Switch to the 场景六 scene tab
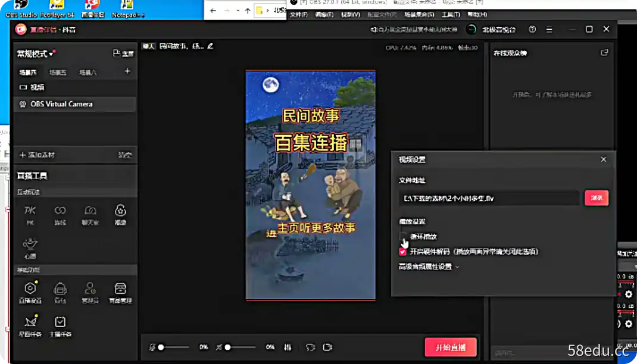 [x=88, y=72]
